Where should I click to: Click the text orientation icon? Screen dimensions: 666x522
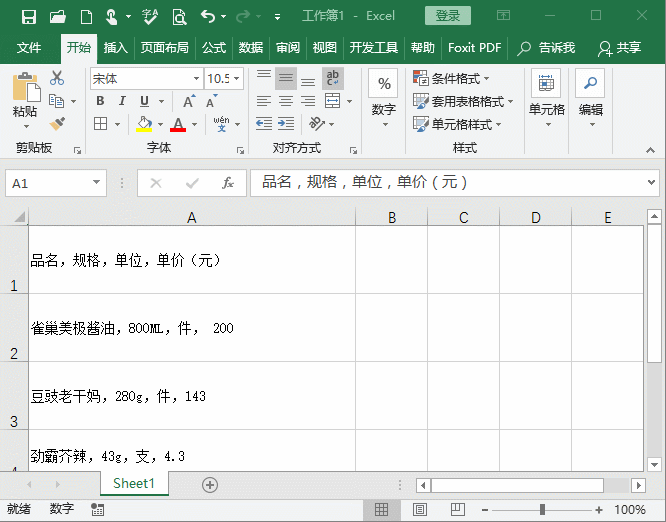pos(317,124)
